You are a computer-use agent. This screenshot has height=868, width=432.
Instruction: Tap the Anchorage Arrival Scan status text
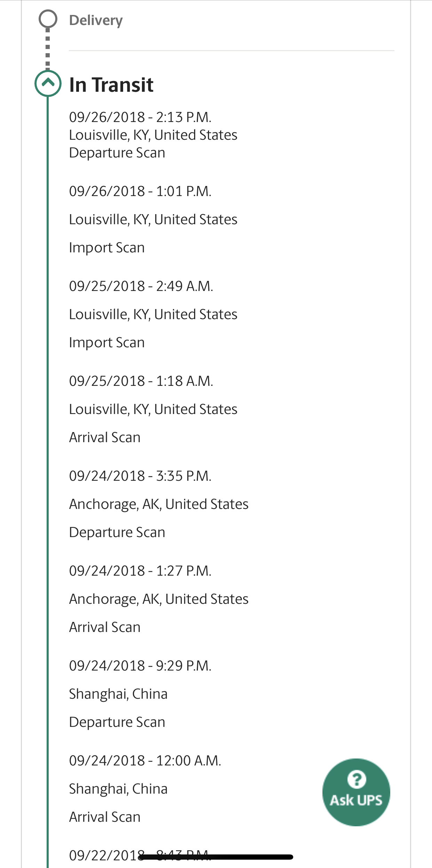(x=105, y=627)
